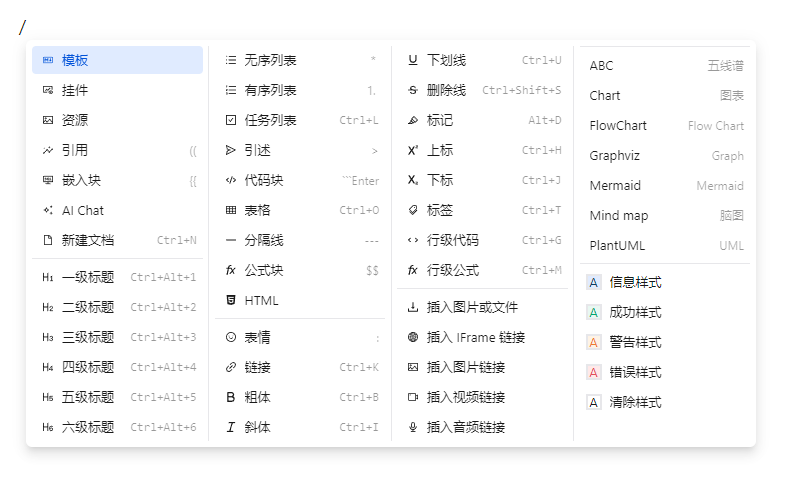Click the 模板 template icon

pyautogui.click(x=48, y=61)
